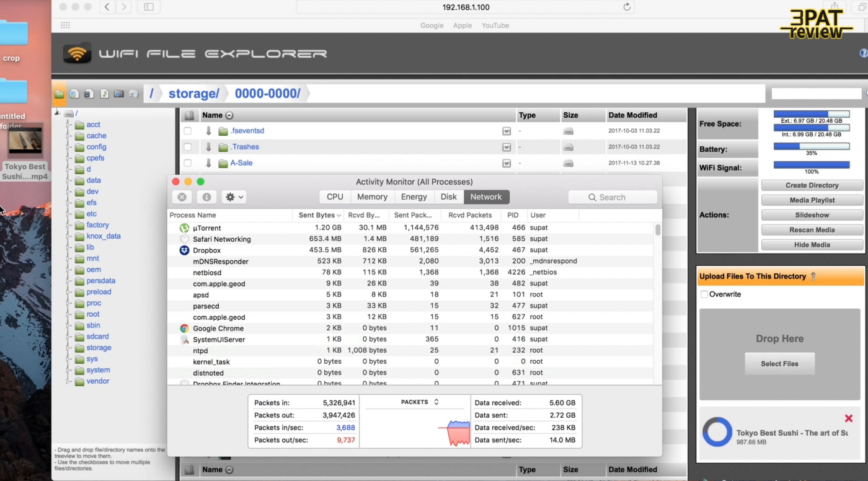
Task: Go forward with the Safari forward arrow
Action: pos(124,7)
